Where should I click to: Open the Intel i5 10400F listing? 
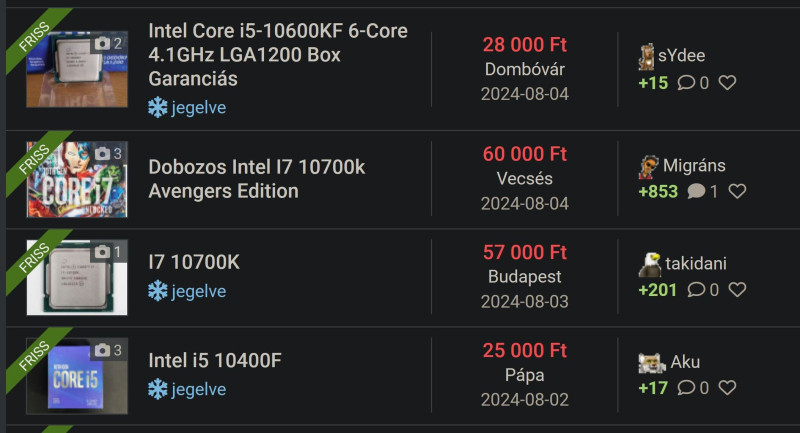[x=215, y=361]
